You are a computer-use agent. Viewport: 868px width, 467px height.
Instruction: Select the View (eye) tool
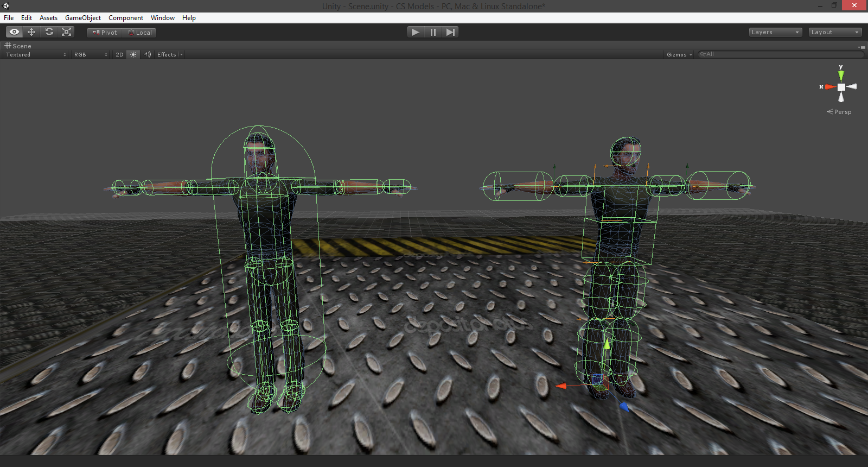tap(14, 32)
